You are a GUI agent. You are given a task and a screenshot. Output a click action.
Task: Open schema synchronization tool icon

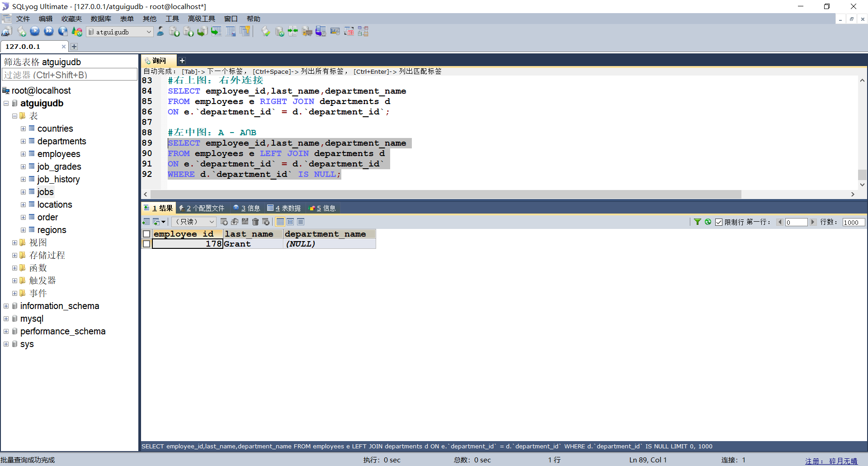(x=293, y=32)
